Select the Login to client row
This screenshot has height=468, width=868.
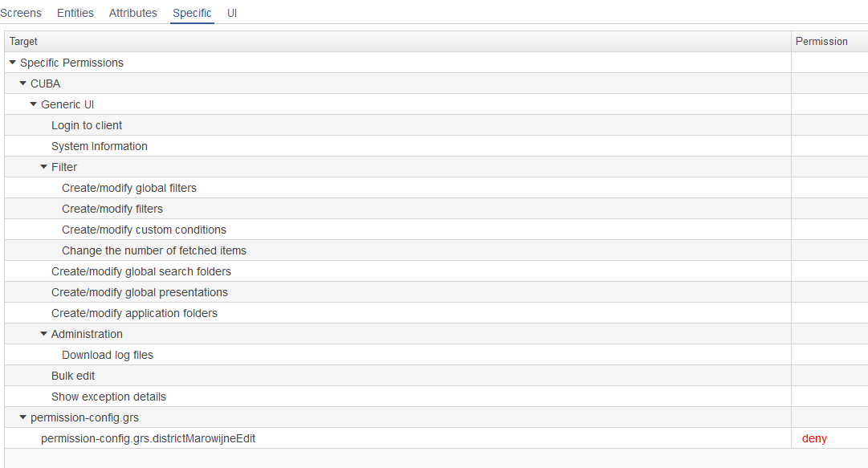(398, 125)
